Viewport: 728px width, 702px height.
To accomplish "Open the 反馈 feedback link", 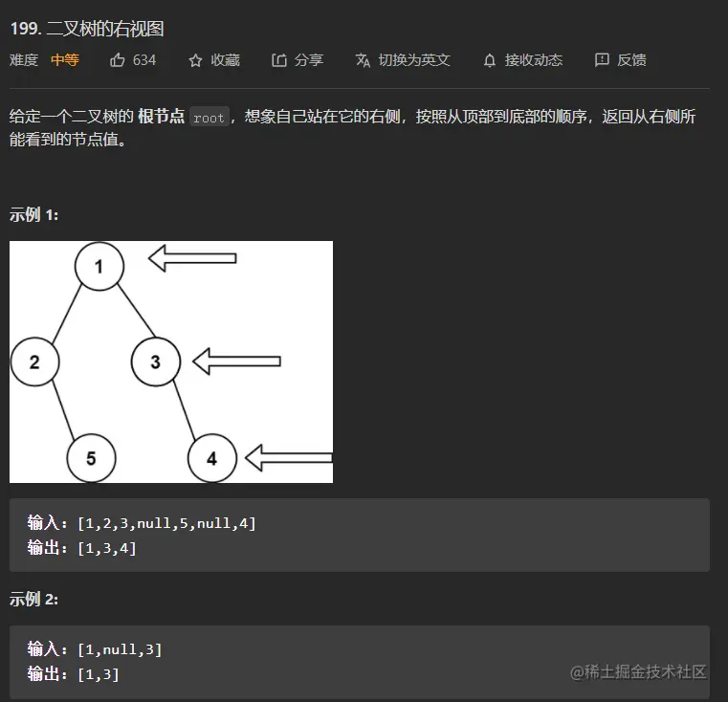I will pyautogui.click(x=631, y=60).
